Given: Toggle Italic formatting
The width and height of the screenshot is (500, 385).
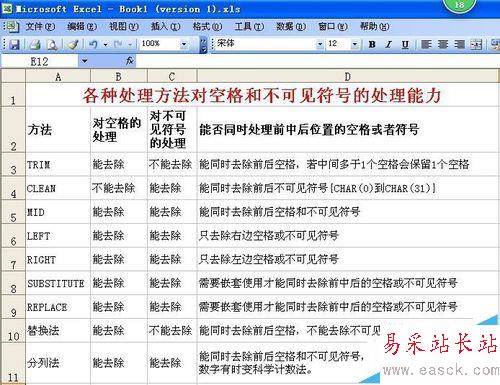Looking at the screenshot, I should pyautogui.click(x=388, y=44).
